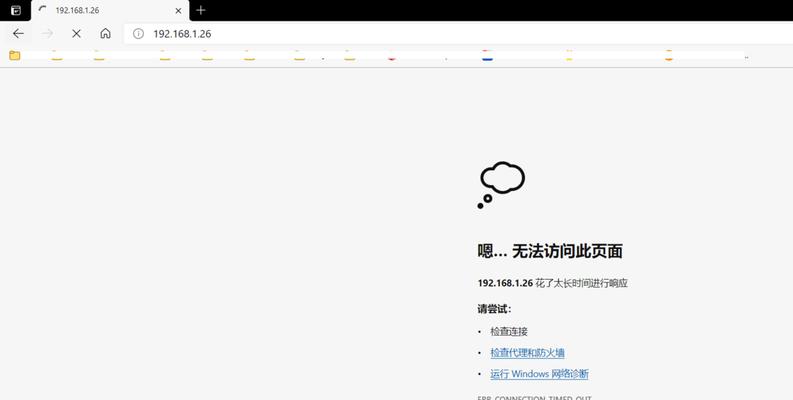Click the greyed-out forward arrow

click(x=47, y=33)
